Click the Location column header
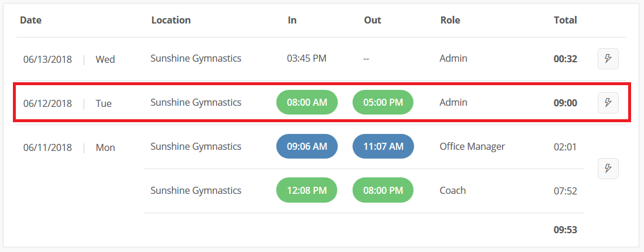 click(171, 20)
